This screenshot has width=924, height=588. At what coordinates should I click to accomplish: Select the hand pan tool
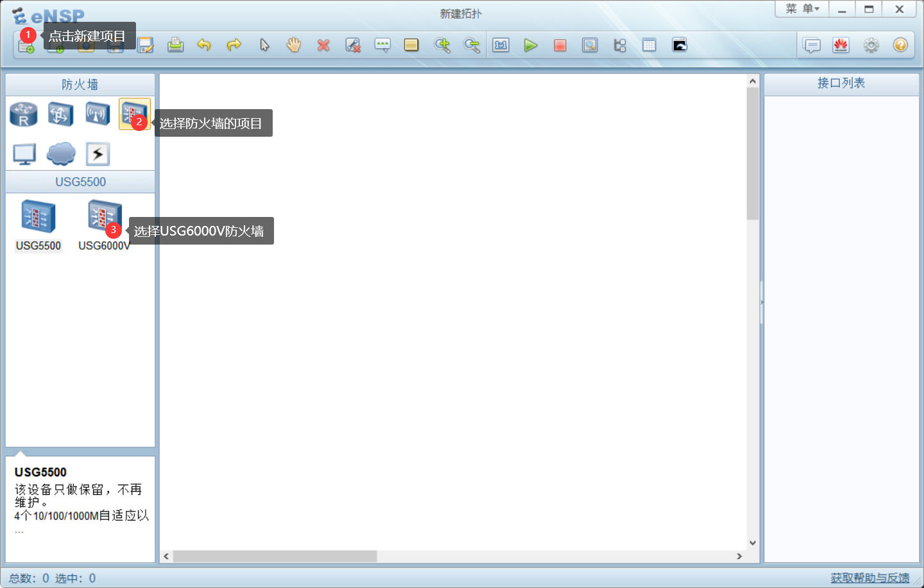pyautogui.click(x=293, y=45)
